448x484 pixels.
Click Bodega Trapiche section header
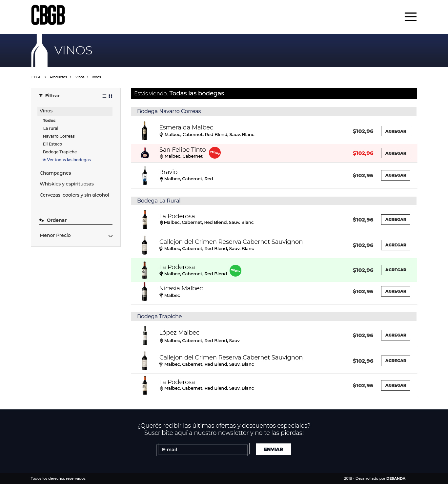click(x=274, y=317)
